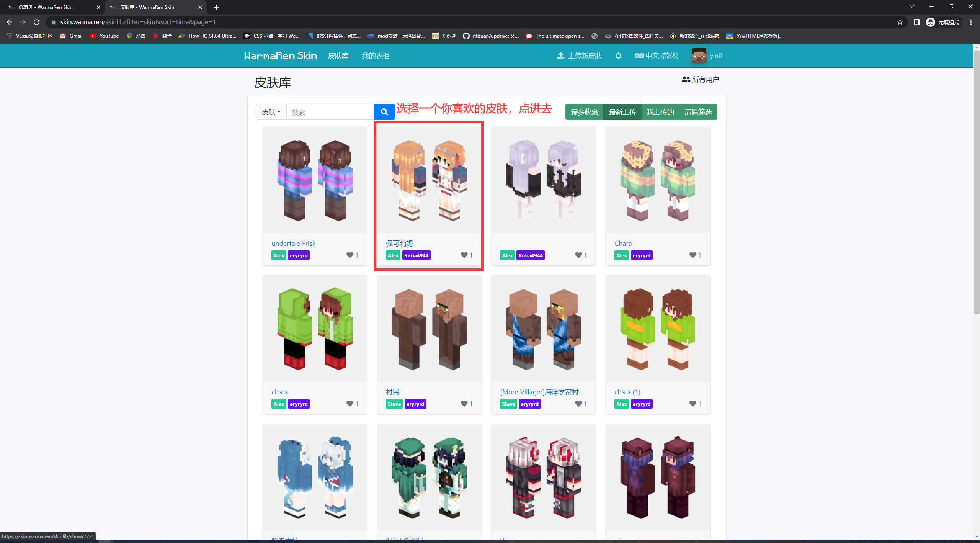Reload the page with refresh icon

click(x=37, y=22)
